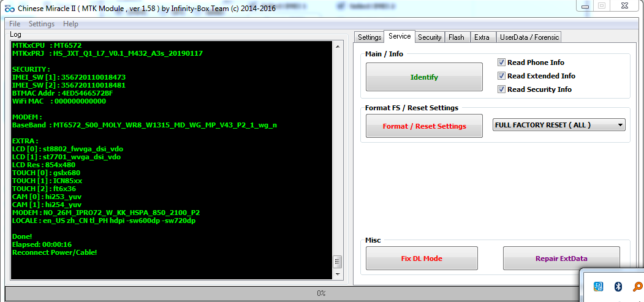This screenshot has height=302, width=644.
Task: Open the Help menu
Action: [70, 24]
